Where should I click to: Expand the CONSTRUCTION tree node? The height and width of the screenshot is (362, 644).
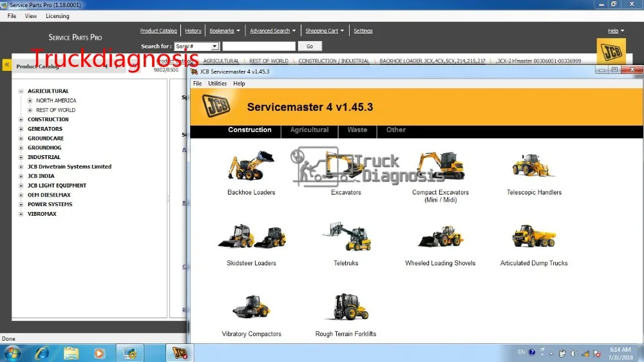click(21, 120)
